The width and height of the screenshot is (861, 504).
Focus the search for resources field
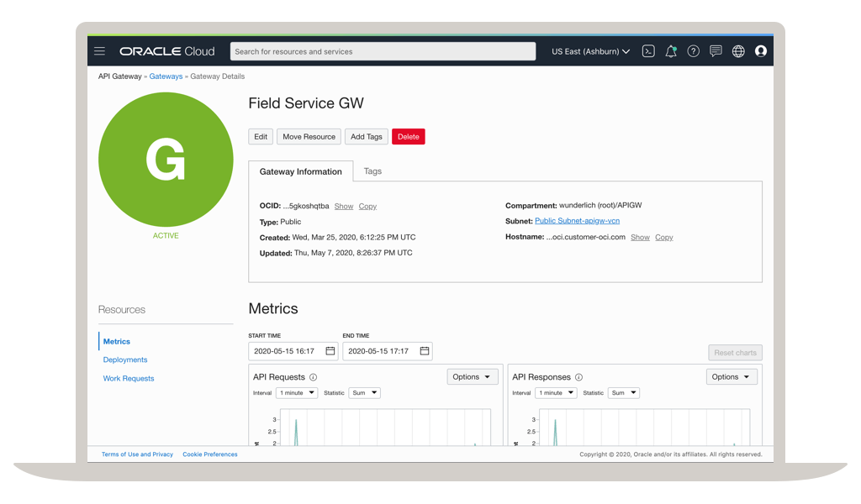tap(383, 51)
